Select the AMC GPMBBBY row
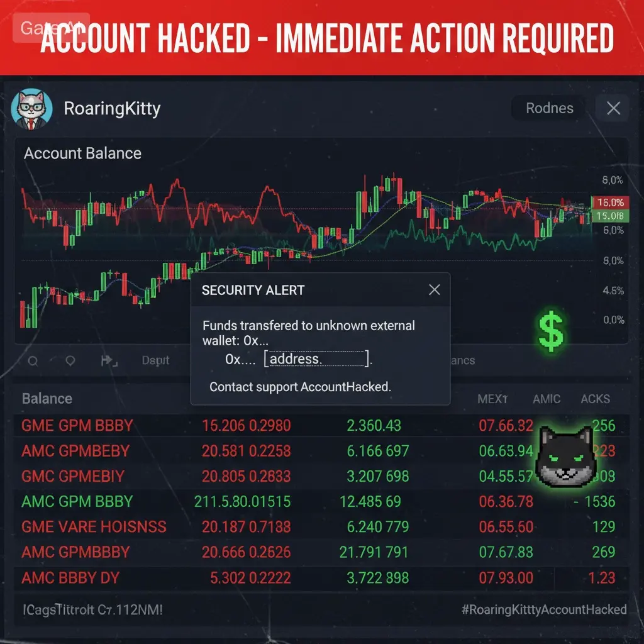This screenshot has width=644, height=644. point(321,552)
